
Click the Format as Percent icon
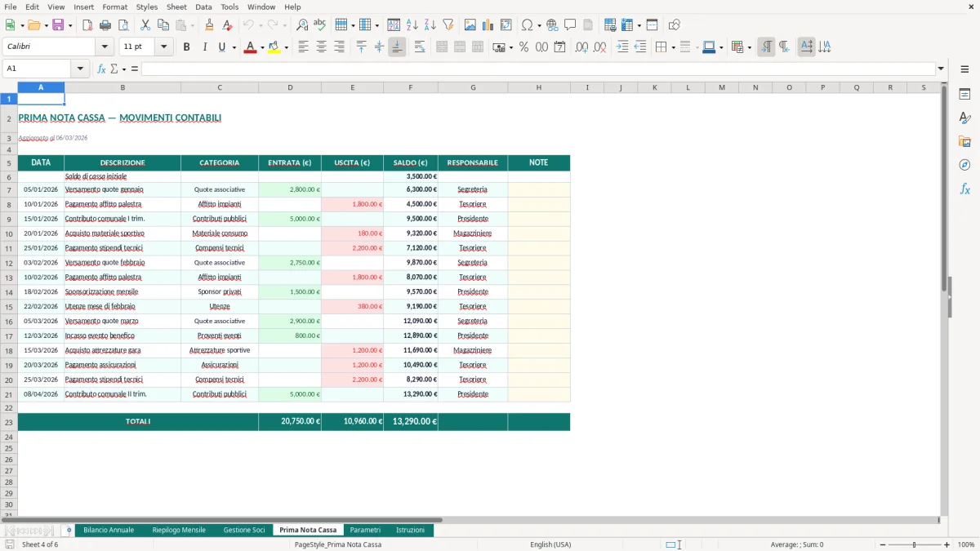point(523,47)
